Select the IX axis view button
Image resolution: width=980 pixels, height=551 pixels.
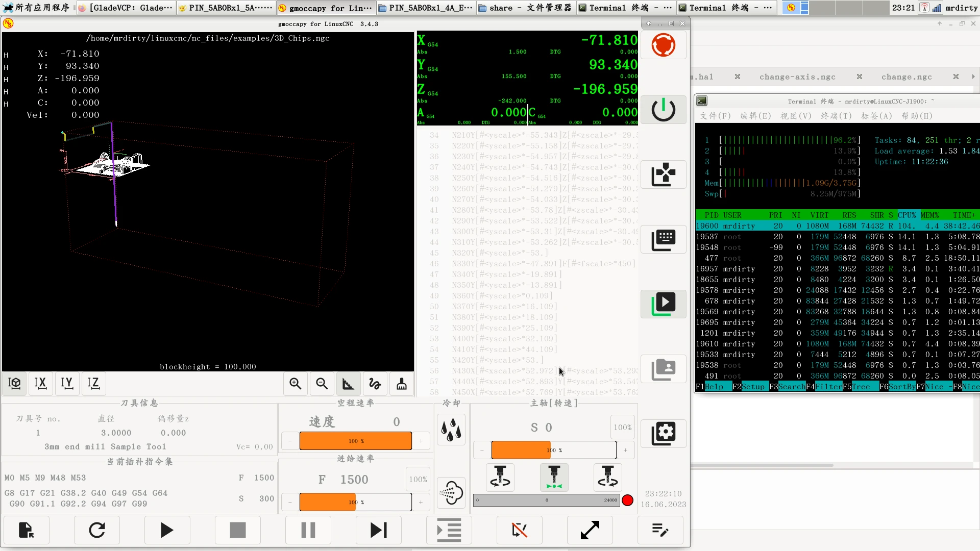pyautogui.click(x=40, y=383)
